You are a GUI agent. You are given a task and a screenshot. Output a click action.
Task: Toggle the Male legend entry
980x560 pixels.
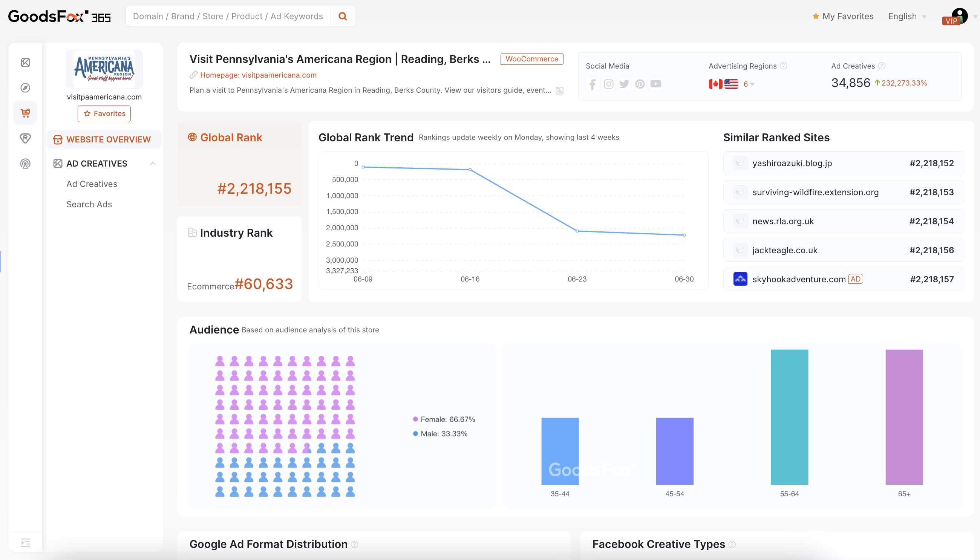tap(440, 433)
